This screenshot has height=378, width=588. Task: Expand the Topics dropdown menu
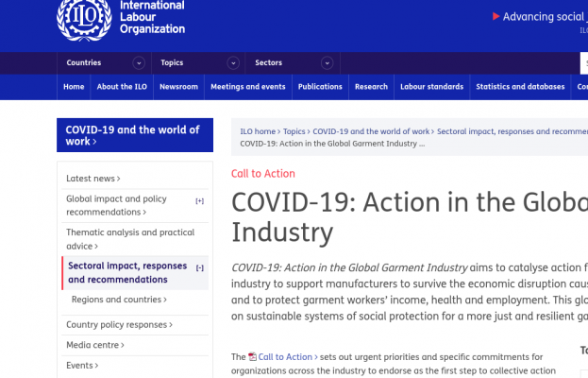[x=233, y=63]
